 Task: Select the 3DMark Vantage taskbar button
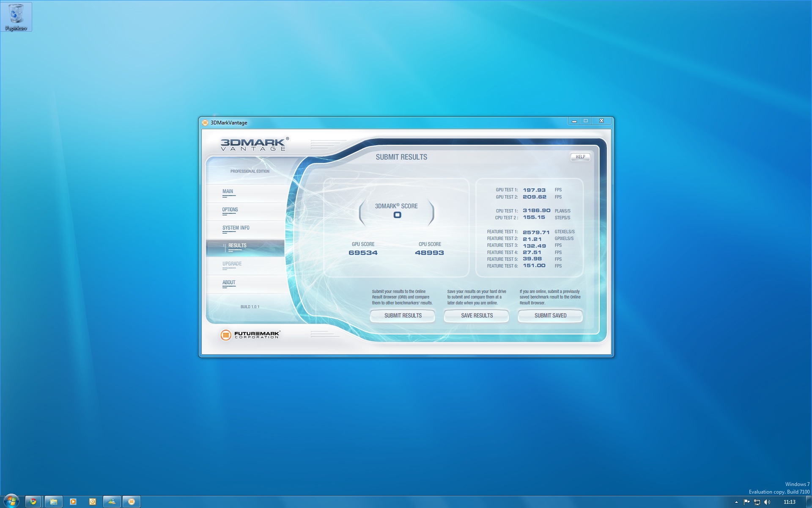tap(132, 502)
